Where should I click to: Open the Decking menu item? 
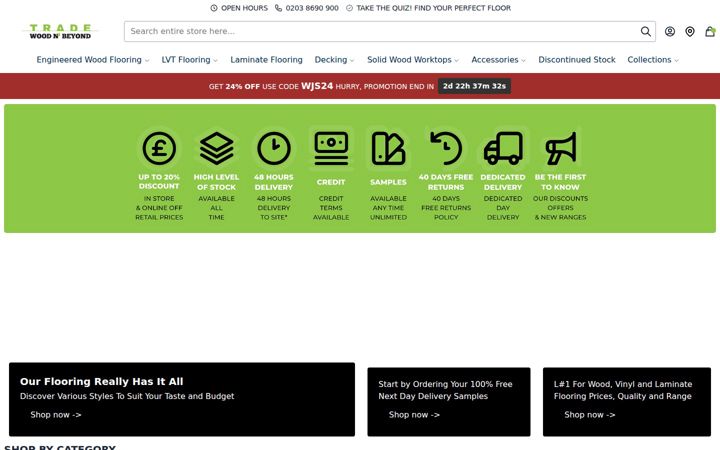tap(331, 60)
